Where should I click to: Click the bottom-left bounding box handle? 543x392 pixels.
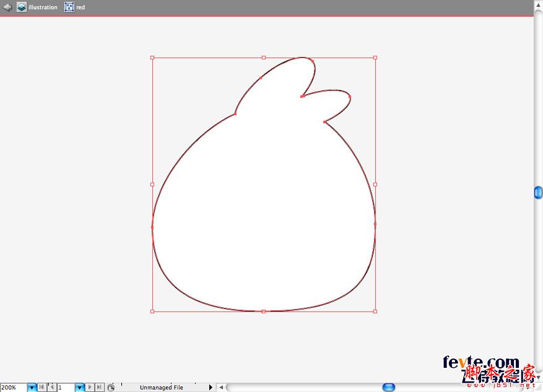152,311
